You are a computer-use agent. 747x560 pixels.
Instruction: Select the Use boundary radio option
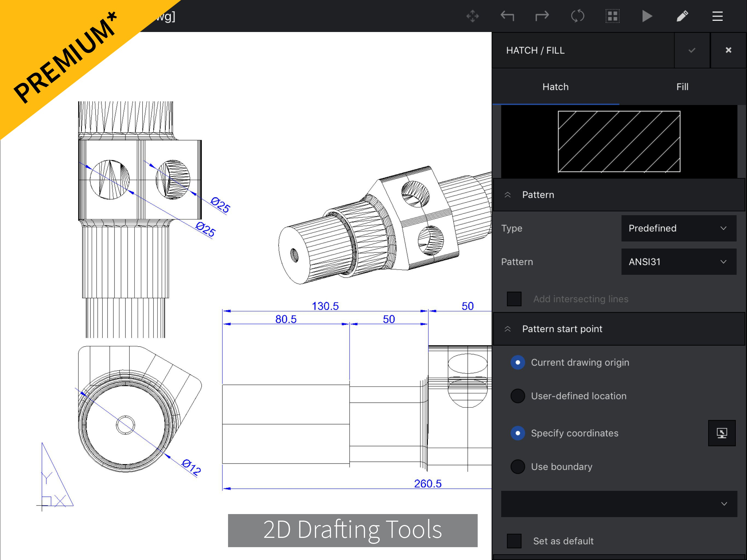click(x=517, y=467)
